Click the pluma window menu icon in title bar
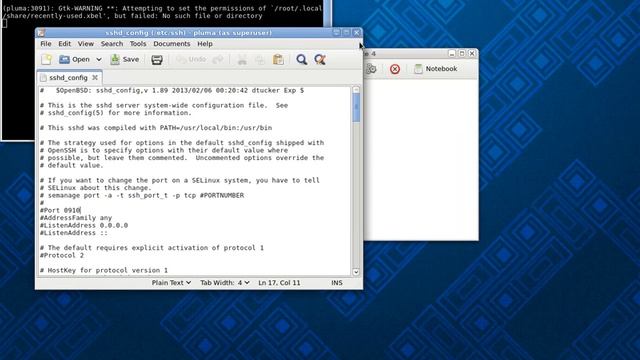The height and width of the screenshot is (360, 640). (x=41, y=33)
